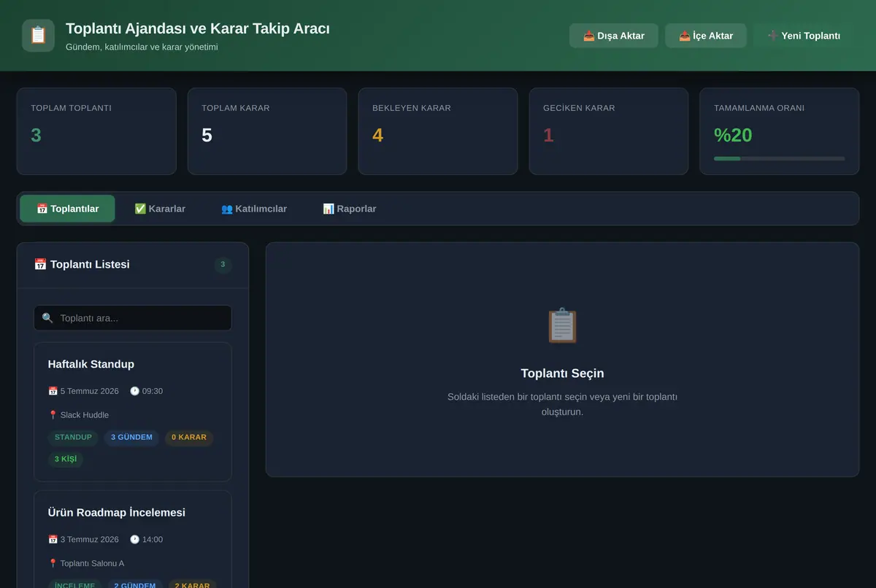The image size is (876, 588).
Task: Click the magnifier icon in the search box
Action: click(47, 318)
